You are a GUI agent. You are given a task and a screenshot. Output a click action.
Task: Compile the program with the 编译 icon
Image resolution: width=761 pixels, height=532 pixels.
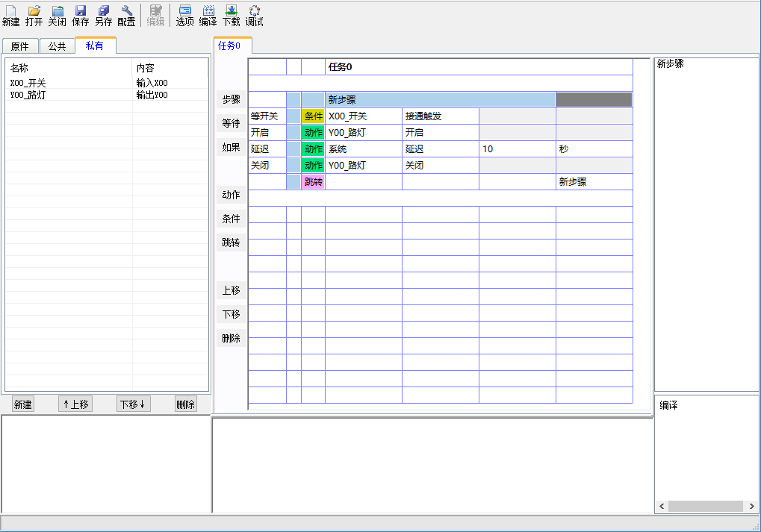tap(208, 15)
